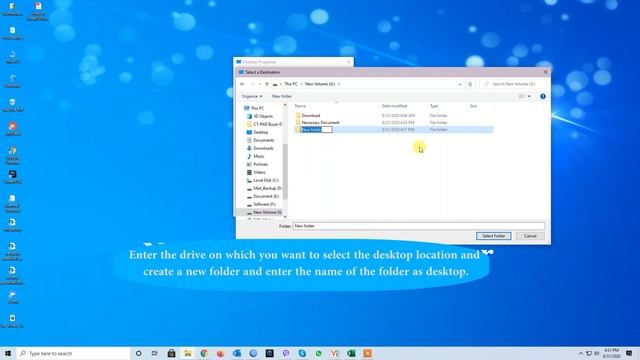The width and height of the screenshot is (640, 360).
Task: Select the Download folder row
Action: click(393, 116)
